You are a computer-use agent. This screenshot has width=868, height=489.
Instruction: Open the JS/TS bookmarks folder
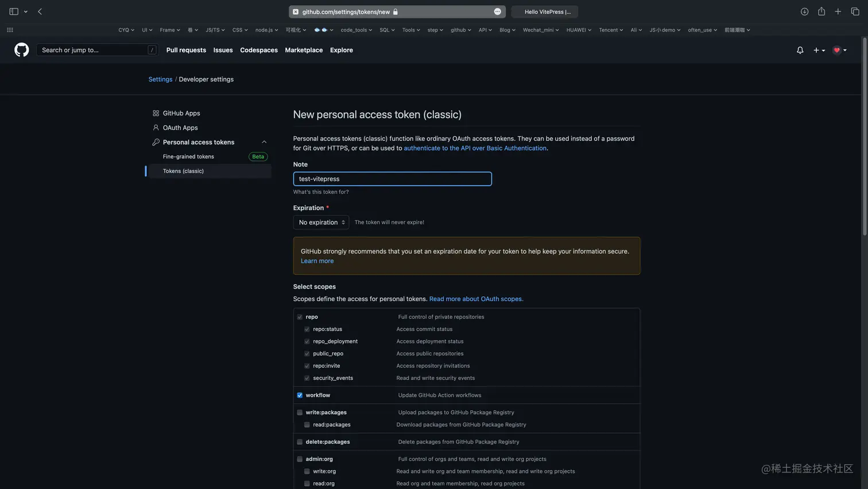215,30
